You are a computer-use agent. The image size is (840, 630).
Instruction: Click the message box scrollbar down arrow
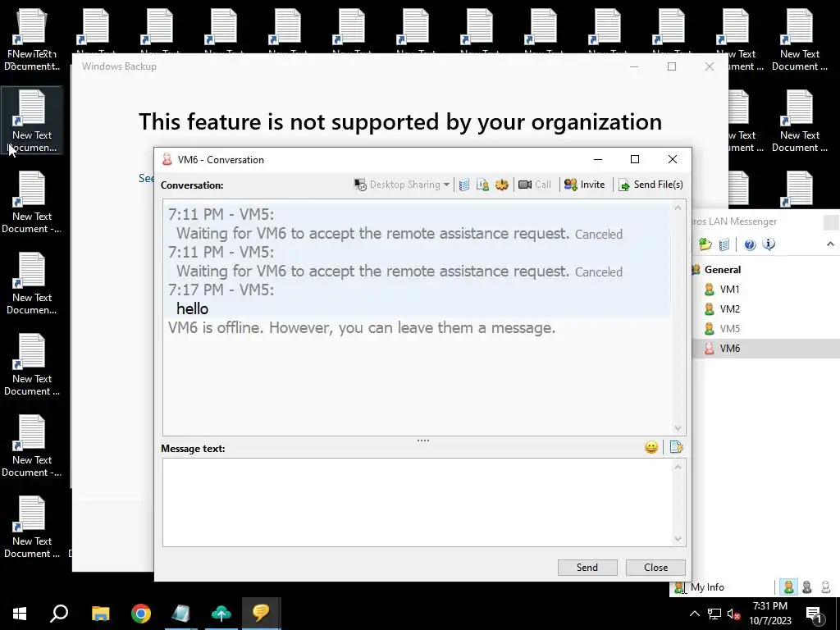click(678, 539)
